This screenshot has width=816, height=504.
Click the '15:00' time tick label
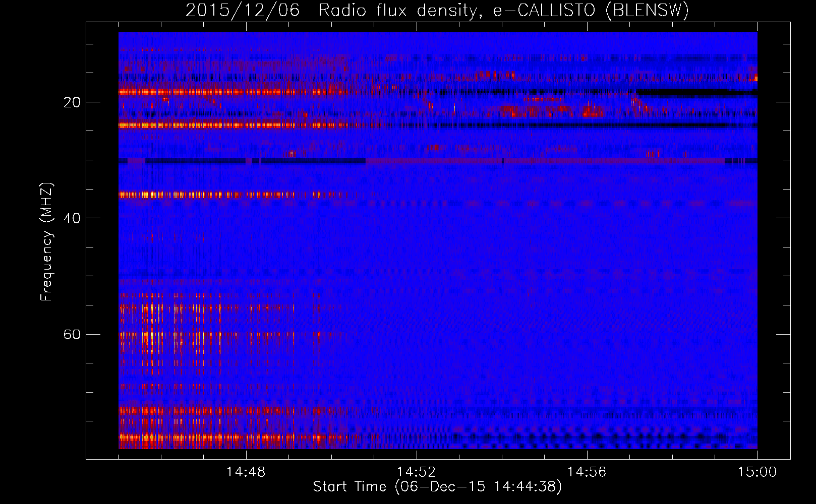click(x=757, y=472)
